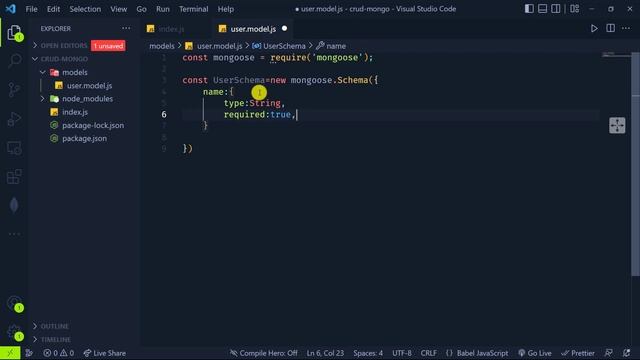The height and width of the screenshot is (360, 640).
Task: Open Source Control view
Action: [14, 89]
